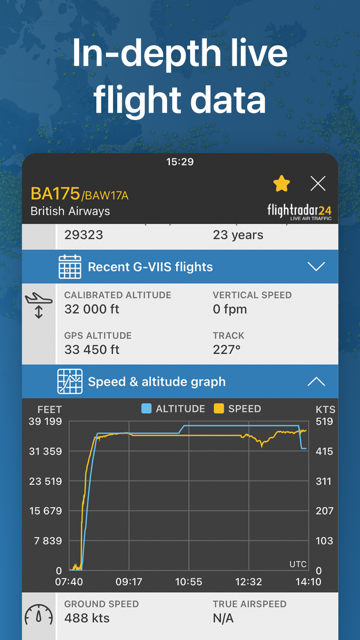Expand the Recent G-VIIS flights section
360x640 pixels.
tap(316, 267)
